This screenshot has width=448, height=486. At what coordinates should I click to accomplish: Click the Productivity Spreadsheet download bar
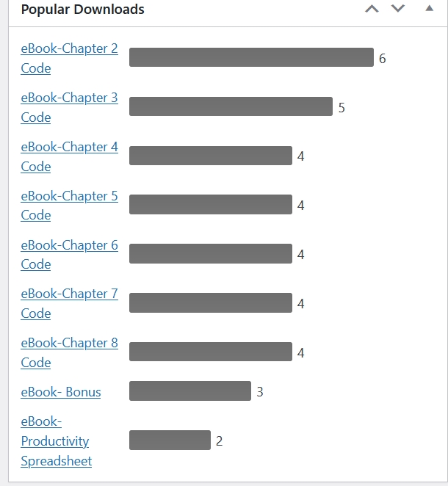[x=170, y=440]
